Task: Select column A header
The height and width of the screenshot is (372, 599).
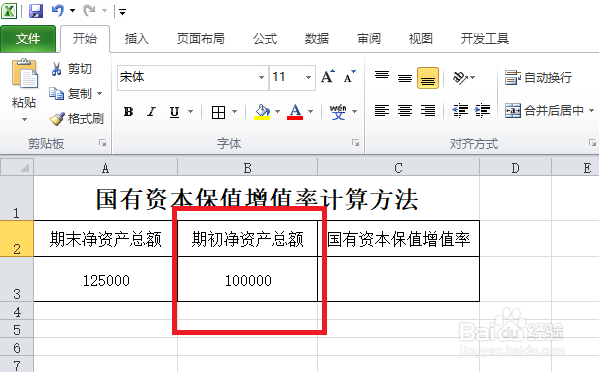Action: pos(105,168)
